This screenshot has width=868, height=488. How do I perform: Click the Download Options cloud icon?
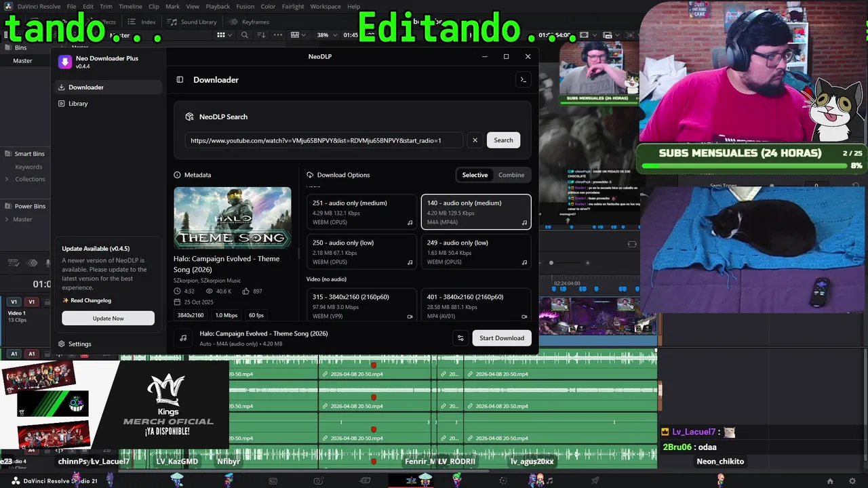[310, 175]
